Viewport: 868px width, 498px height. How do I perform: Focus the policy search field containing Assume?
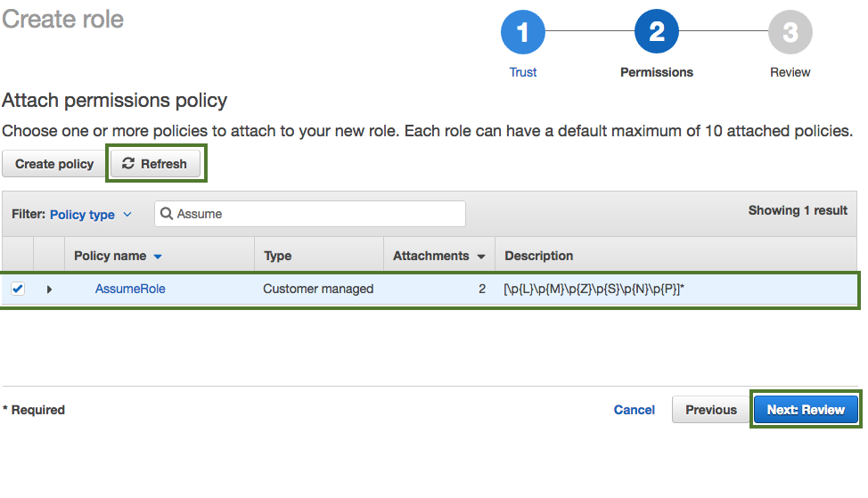(x=316, y=214)
